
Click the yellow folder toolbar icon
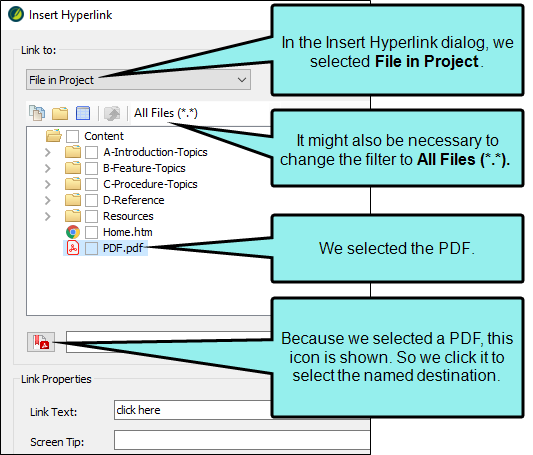click(60, 113)
